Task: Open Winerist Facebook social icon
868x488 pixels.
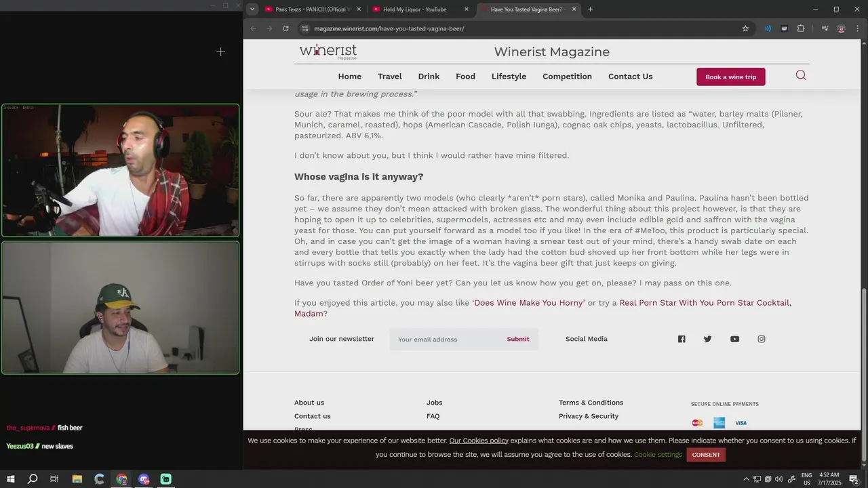Action: click(x=682, y=339)
